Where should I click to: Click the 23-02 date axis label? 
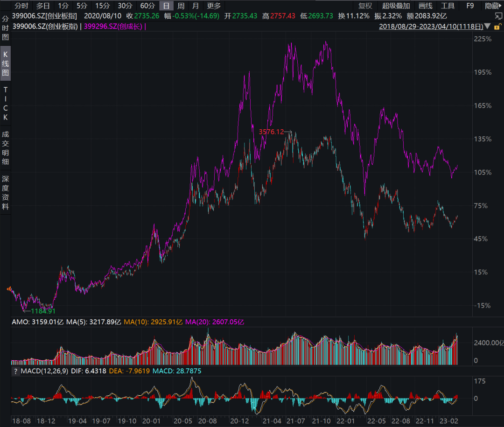click(449, 421)
